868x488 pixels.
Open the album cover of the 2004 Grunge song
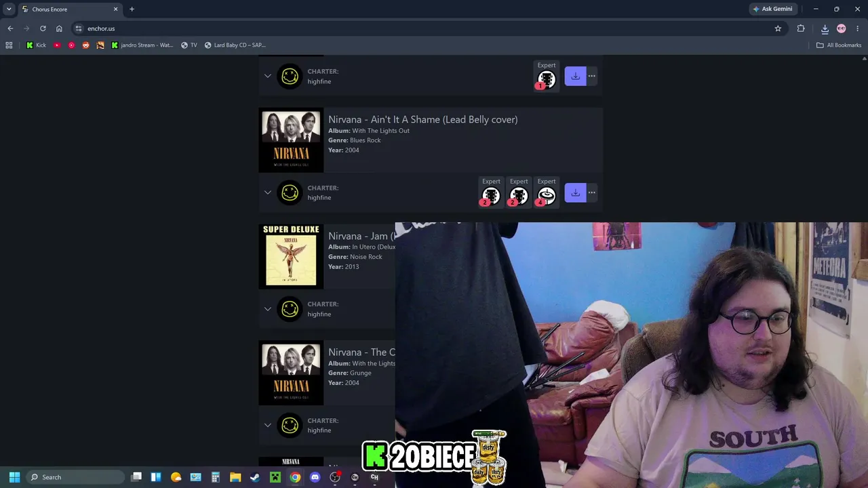[x=291, y=373]
